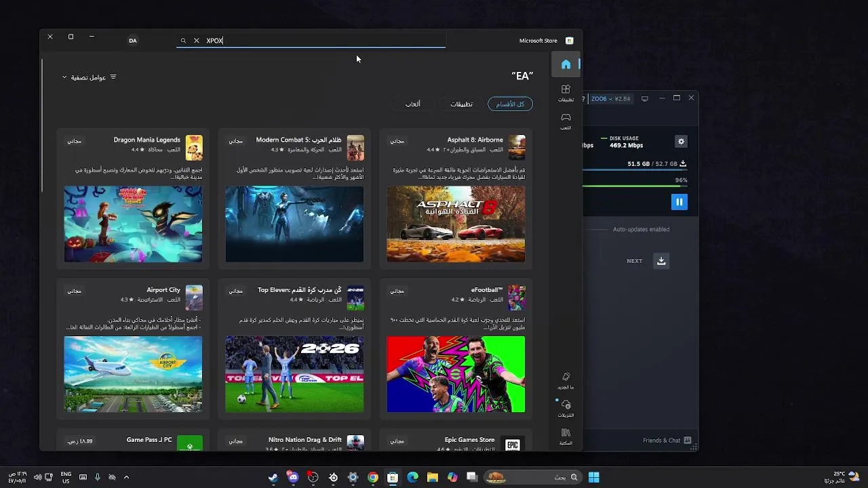Click the search magnifier icon in Store
The height and width of the screenshot is (488, 868).
click(x=183, y=41)
